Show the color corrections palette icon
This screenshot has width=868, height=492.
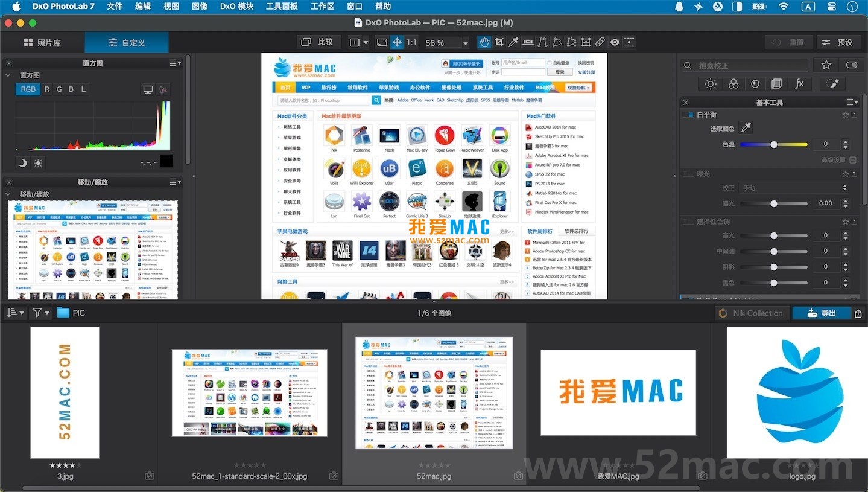pos(733,84)
